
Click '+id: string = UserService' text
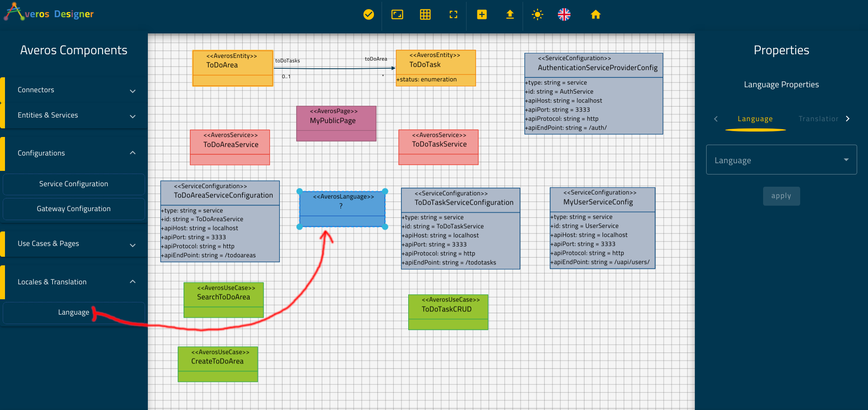coord(585,226)
